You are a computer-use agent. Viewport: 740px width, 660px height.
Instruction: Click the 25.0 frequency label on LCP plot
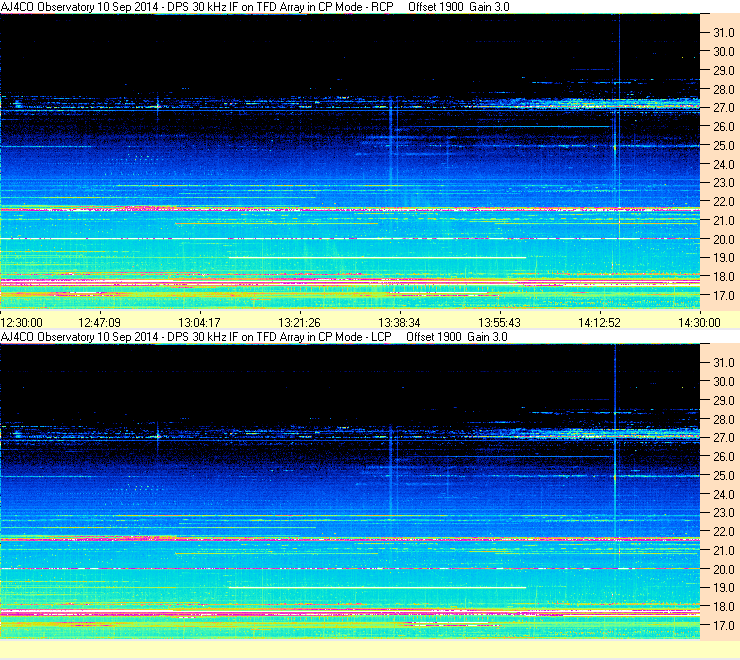[724, 475]
